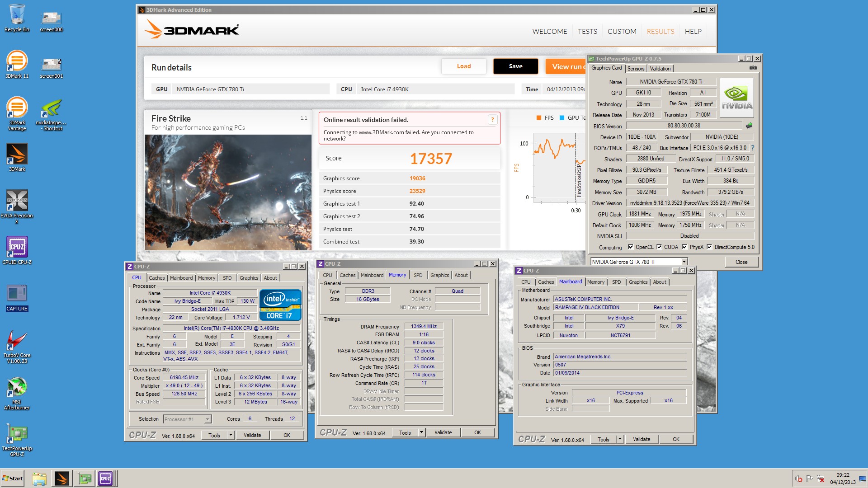The width and height of the screenshot is (868, 488).
Task: Open CPUID CPU-Z desktop shortcut
Action: pyautogui.click(x=17, y=250)
